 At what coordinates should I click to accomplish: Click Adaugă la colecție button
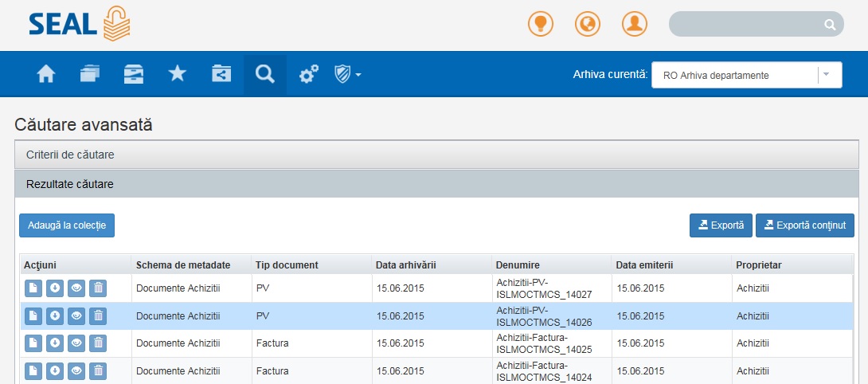(67, 225)
